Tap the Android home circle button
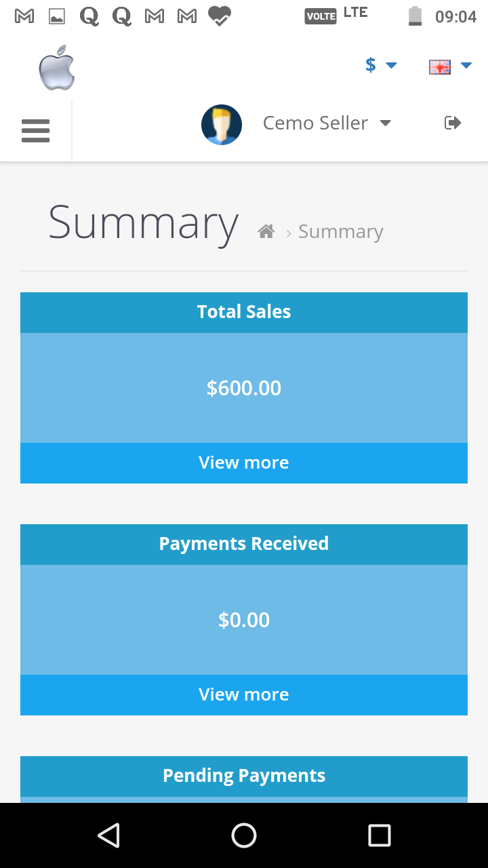Image resolution: width=488 pixels, height=868 pixels. (244, 835)
